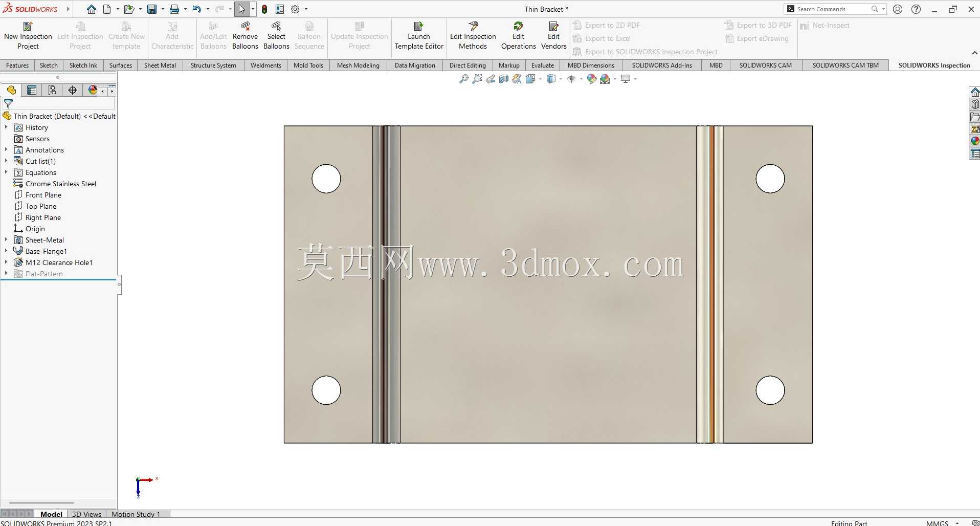Click Remove Balloons button
Image resolution: width=980 pixels, height=526 pixels.
245,36
